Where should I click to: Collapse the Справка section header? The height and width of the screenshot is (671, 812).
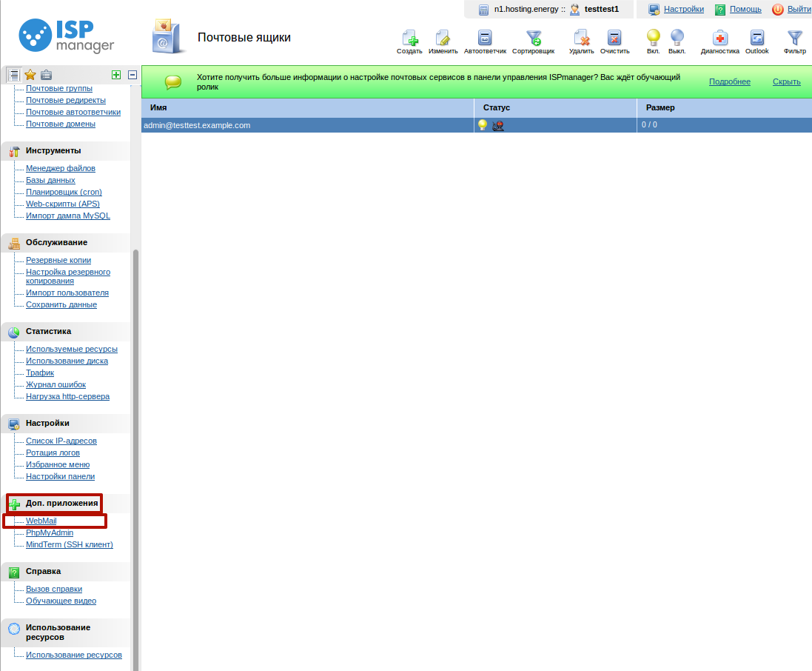(x=66, y=572)
